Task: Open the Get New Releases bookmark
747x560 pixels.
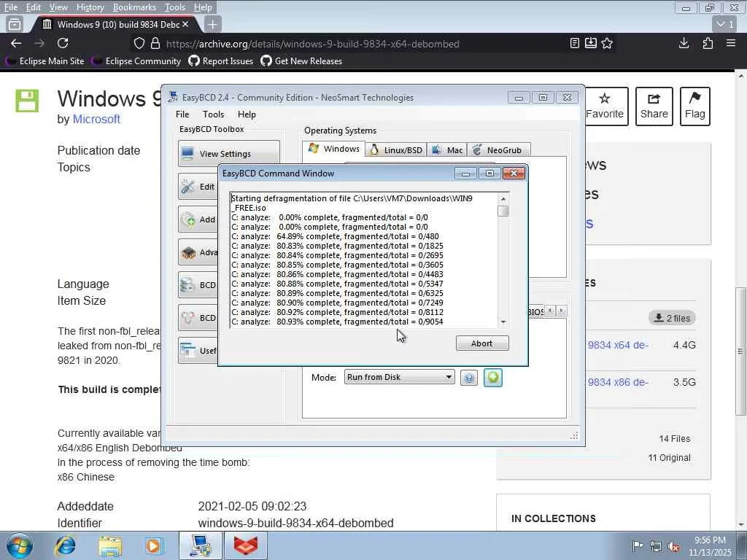Action: coord(301,61)
